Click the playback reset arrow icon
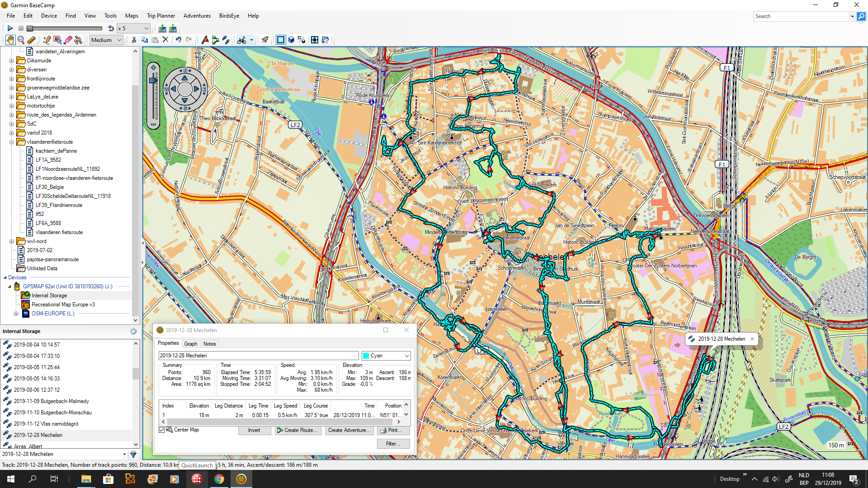The width and height of the screenshot is (868, 488). pyautogui.click(x=111, y=28)
